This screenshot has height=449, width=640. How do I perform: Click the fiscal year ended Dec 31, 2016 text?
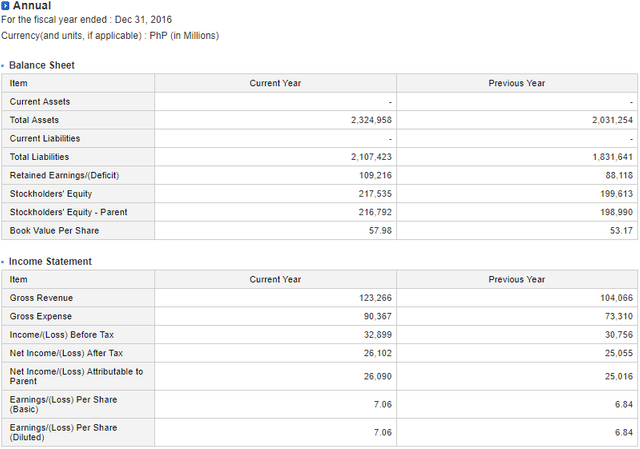[x=87, y=21]
